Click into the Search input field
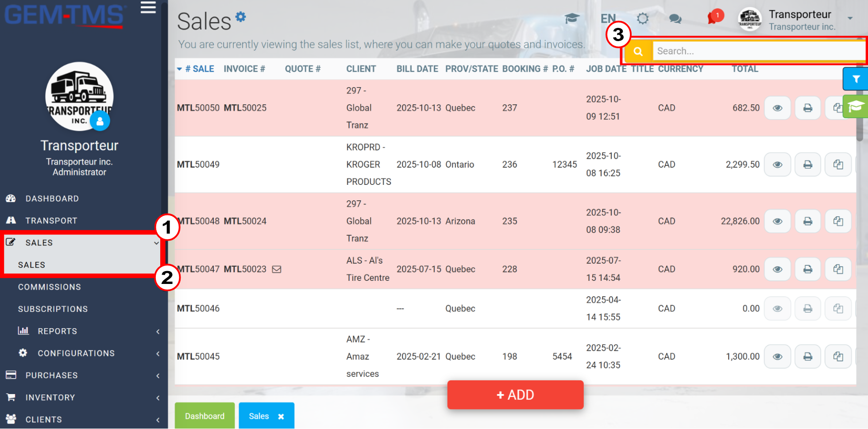 coord(759,51)
